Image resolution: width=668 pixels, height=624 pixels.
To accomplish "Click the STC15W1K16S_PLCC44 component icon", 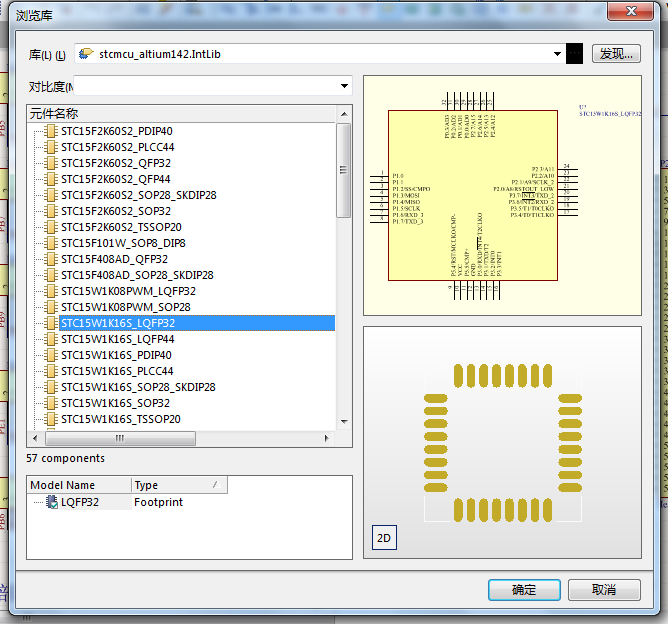I will [51, 371].
